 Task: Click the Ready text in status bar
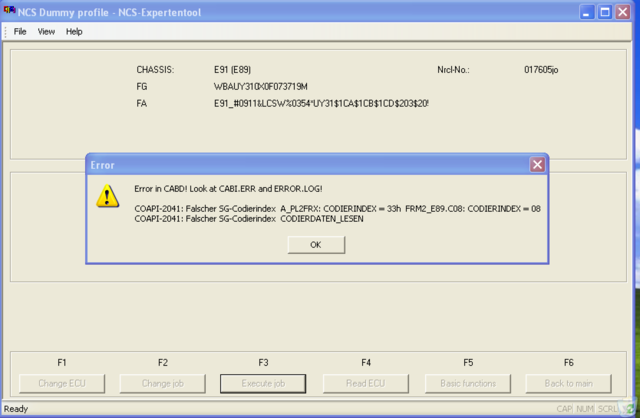tap(17, 409)
